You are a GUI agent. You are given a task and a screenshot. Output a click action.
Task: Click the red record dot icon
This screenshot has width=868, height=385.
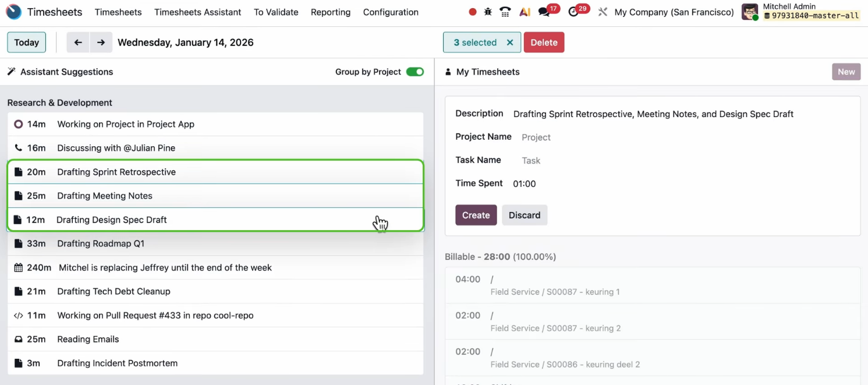473,12
